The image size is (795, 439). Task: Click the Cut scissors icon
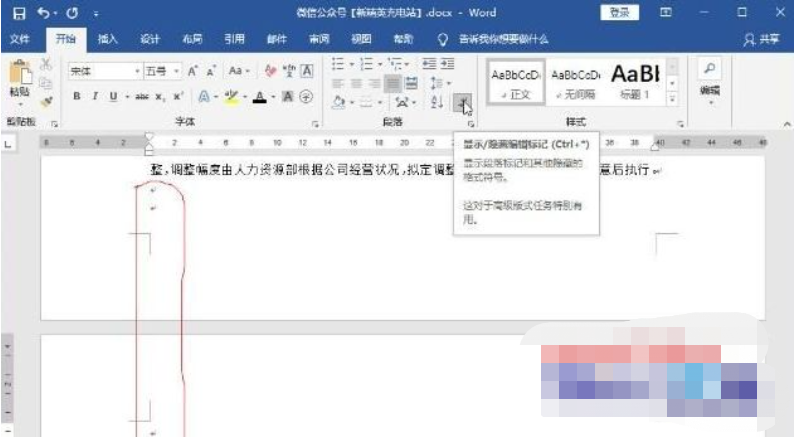pyautogui.click(x=46, y=65)
